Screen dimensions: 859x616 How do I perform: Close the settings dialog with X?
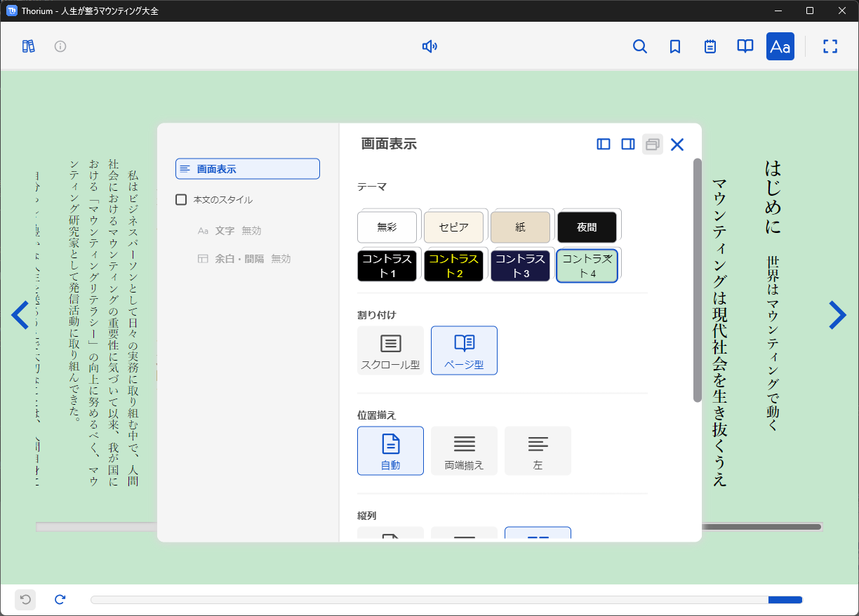[x=677, y=145]
